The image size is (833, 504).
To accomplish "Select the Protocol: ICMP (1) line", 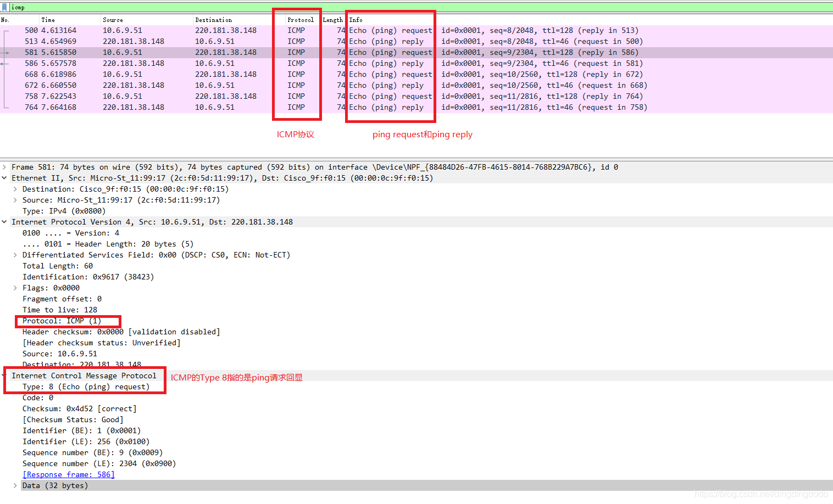I will point(62,321).
